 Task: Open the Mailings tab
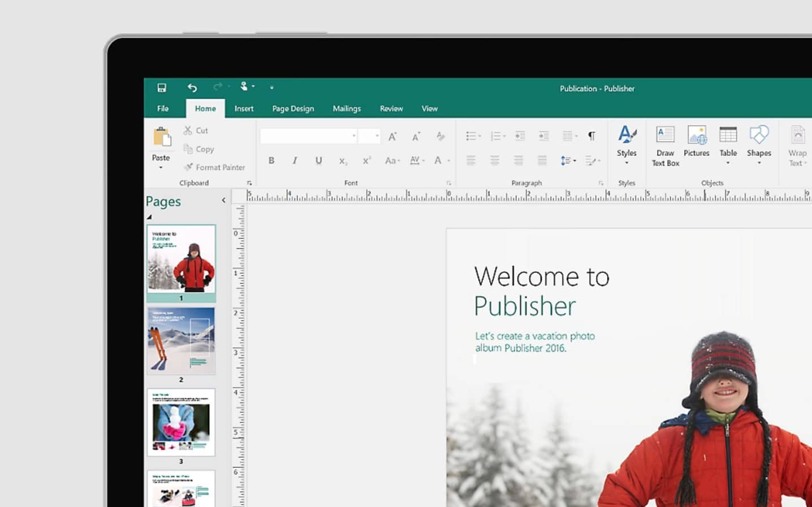347,109
